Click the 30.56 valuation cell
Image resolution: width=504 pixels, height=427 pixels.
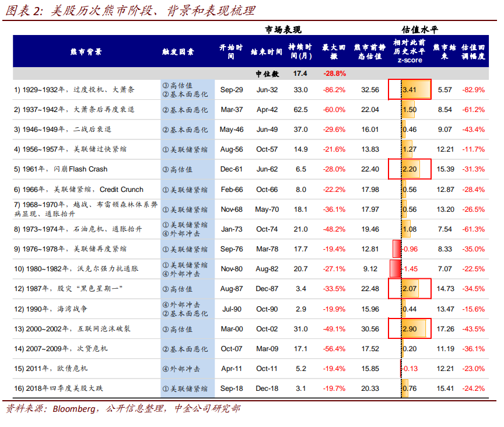click(x=370, y=329)
